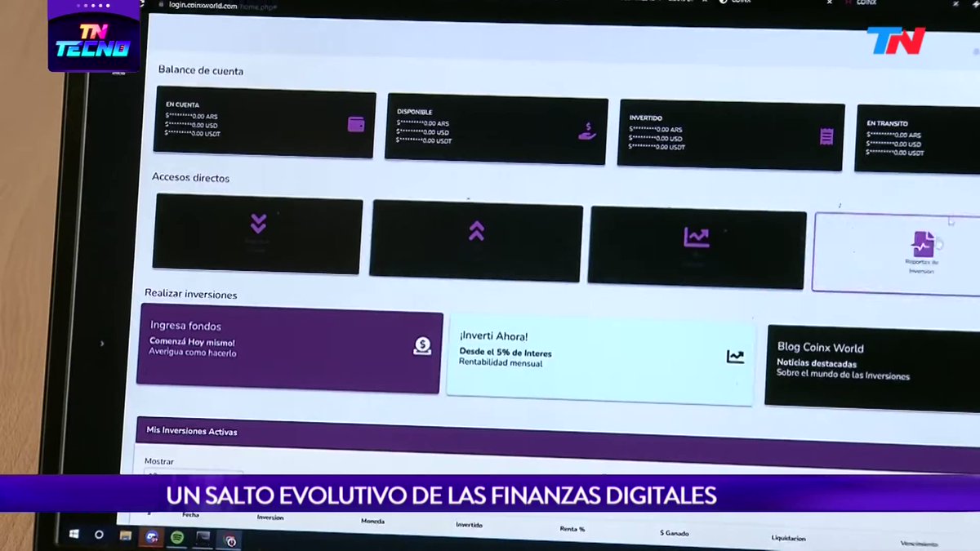
Task: Select the Disponible balance card
Action: click(497, 129)
